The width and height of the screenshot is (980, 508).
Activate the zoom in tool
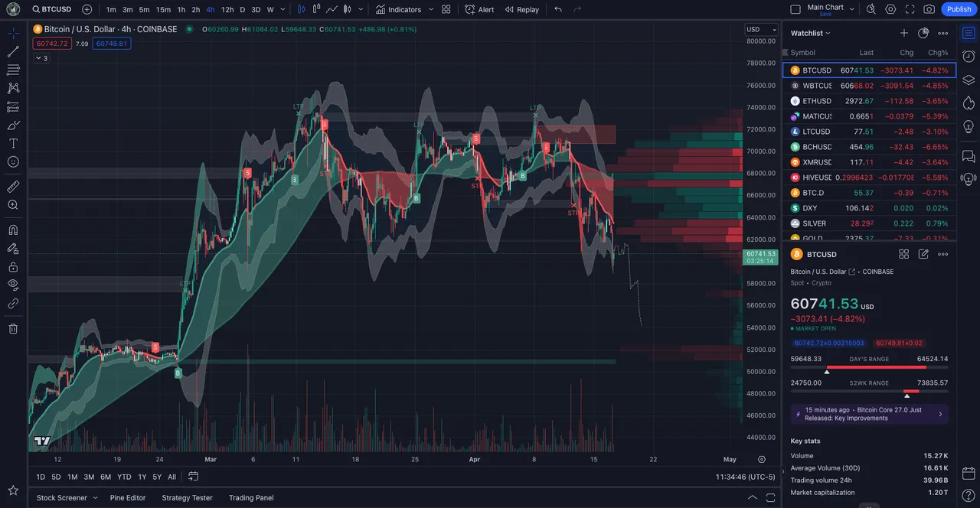pos(13,205)
